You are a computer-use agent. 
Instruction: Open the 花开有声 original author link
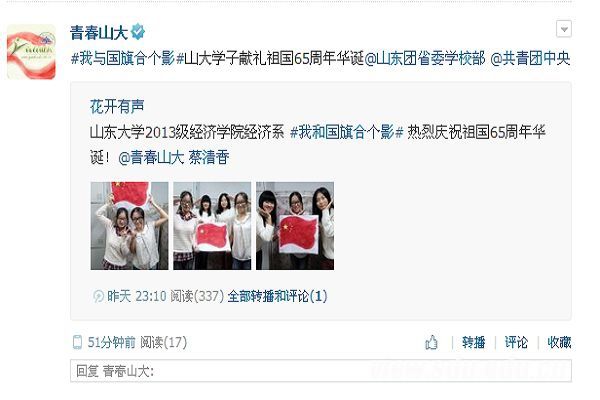(117, 106)
